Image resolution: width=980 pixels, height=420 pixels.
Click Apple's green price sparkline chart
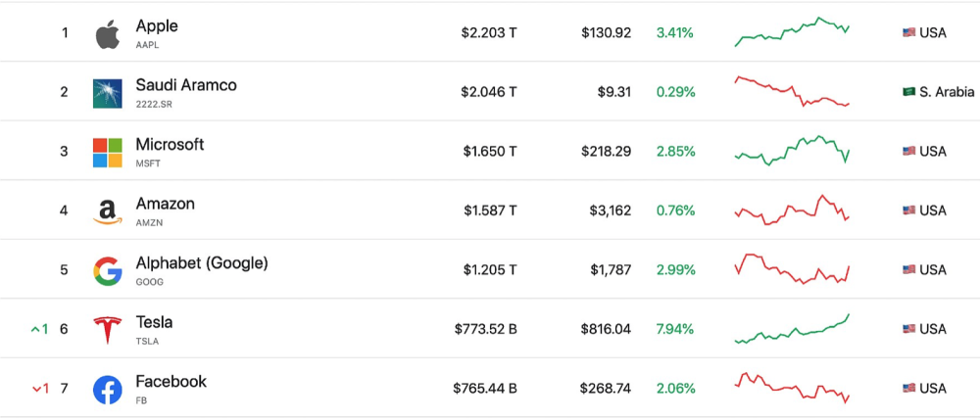pyautogui.click(x=792, y=31)
